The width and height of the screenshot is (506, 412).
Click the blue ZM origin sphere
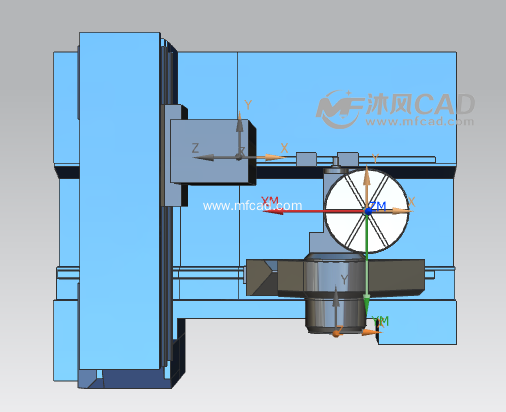[368, 211]
